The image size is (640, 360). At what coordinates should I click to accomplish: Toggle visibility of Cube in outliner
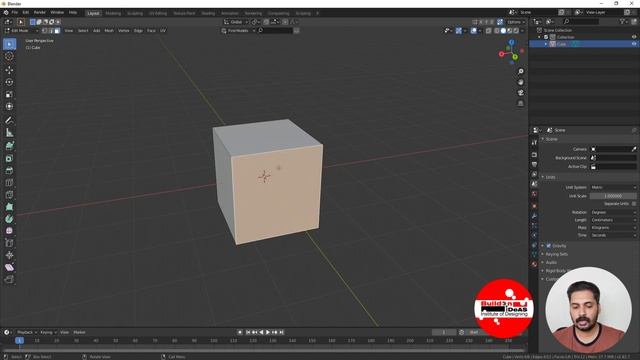coord(634,44)
